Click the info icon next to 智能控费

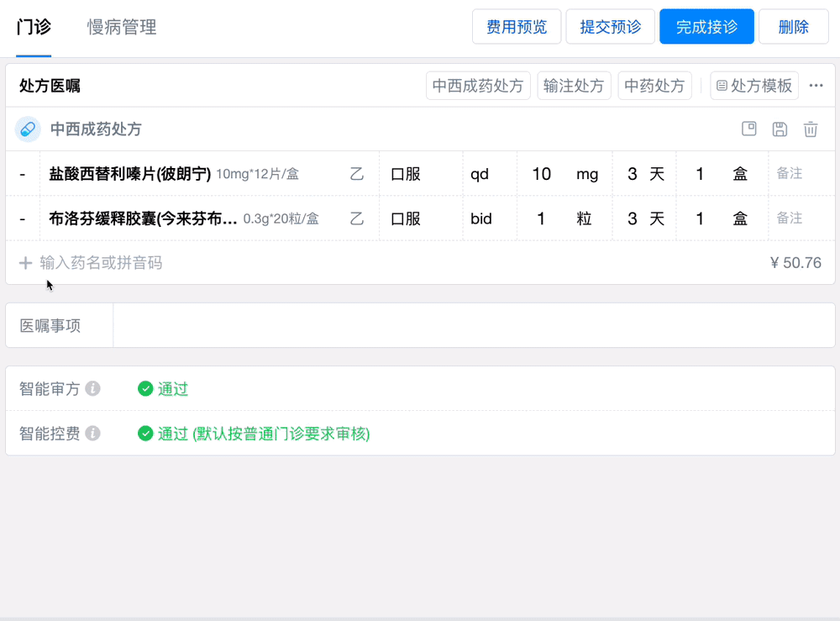click(93, 434)
